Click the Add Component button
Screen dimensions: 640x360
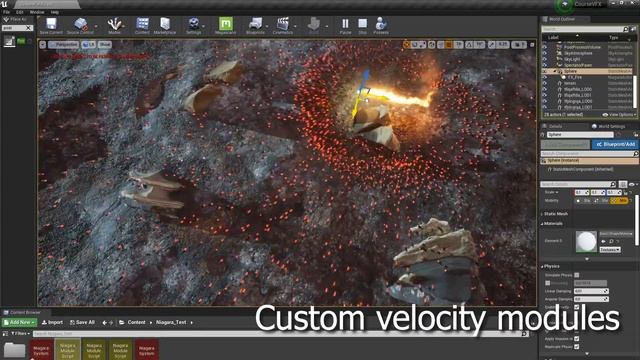pyautogui.click(x=565, y=144)
